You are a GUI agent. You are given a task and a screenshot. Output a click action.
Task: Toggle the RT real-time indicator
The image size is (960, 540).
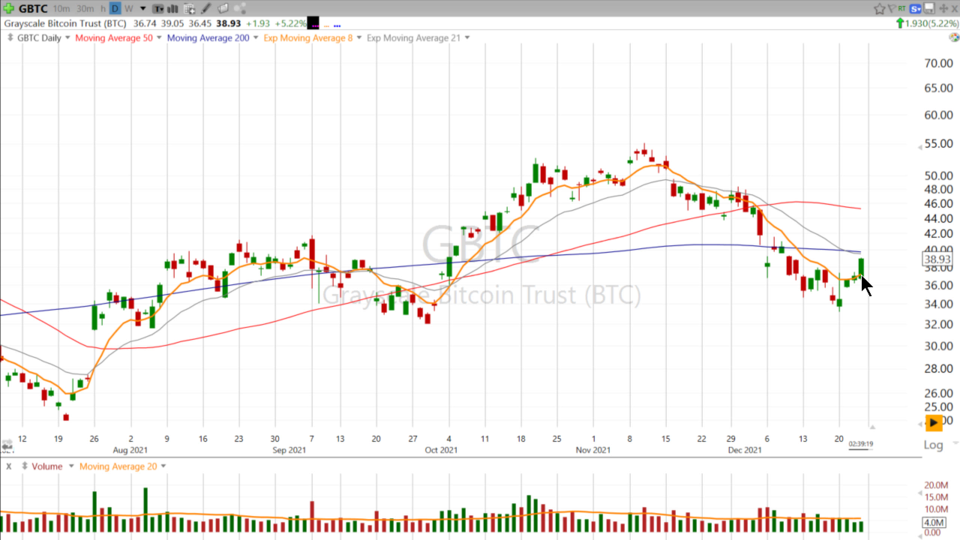click(902, 8)
